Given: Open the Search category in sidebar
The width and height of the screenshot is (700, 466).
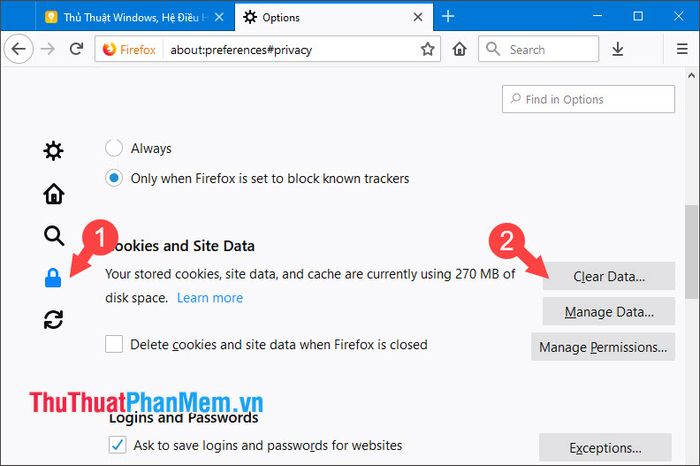Looking at the screenshot, I should [54, 235].
